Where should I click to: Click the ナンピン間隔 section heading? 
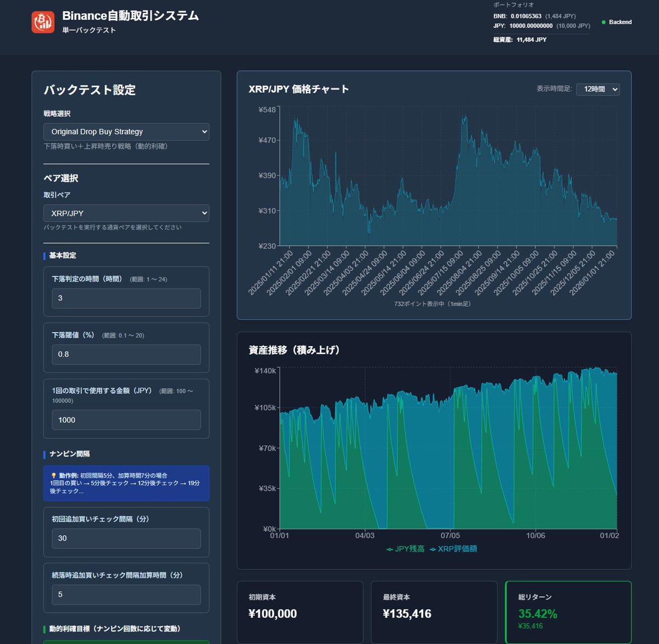point(69,454)
